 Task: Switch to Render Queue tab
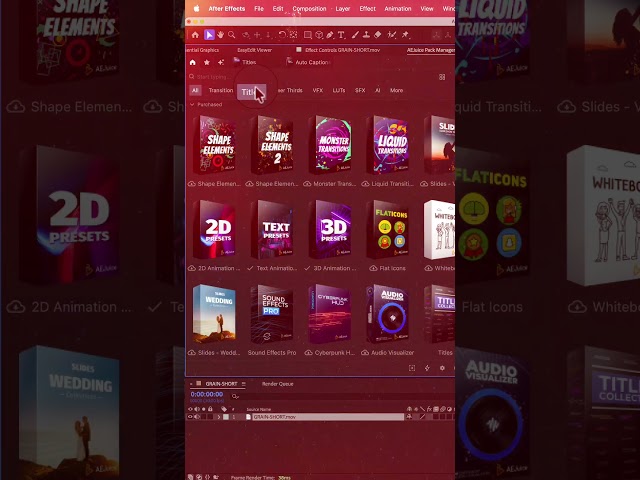[x=278, y=384]
